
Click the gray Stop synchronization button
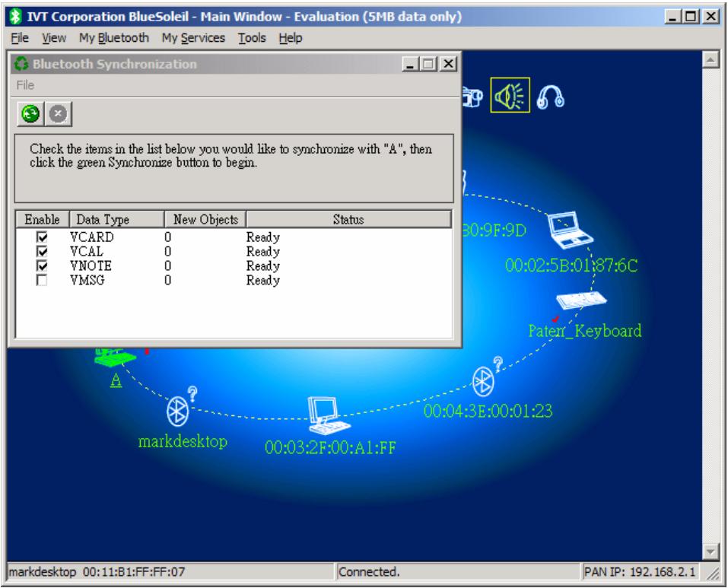click(x=58, y=113)
